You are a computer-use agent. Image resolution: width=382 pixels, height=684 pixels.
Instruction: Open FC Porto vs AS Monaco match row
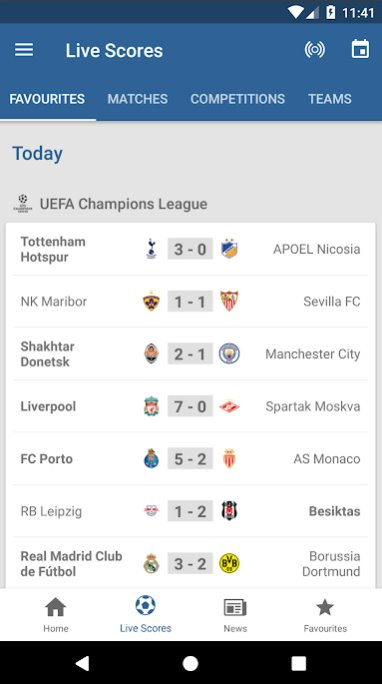point(191,459)
